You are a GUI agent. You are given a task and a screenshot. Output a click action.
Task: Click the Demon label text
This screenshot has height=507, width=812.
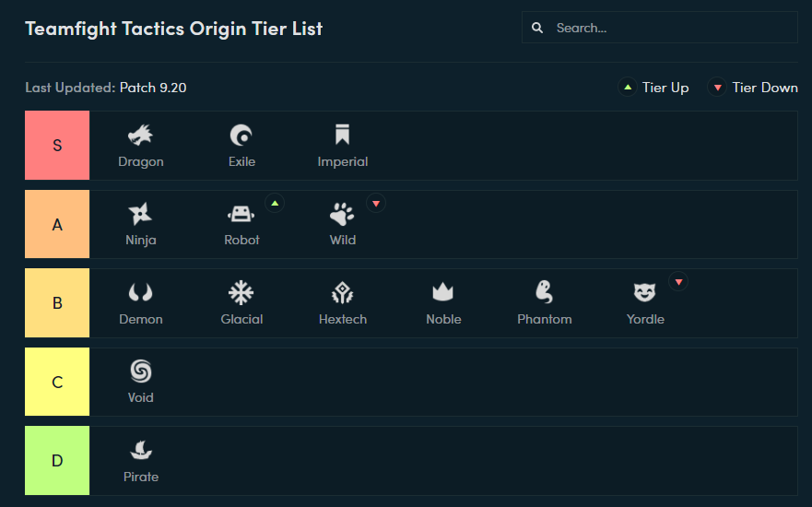[x=141, y=320]
